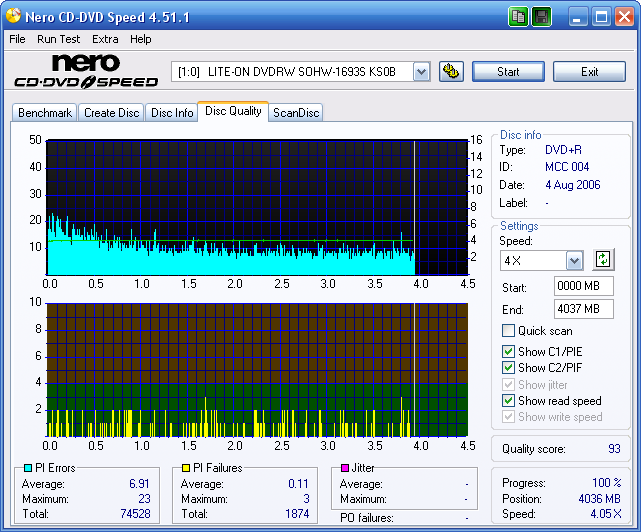
Task: Click the Start 0000 MB input field
Action: click(x=584, y=286)
